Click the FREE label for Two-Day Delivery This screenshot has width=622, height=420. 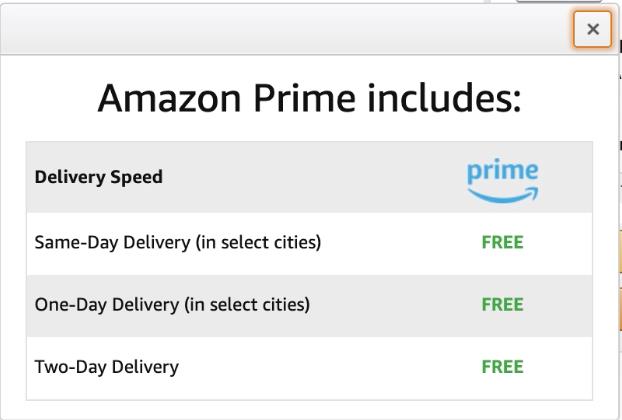pos(502,366)
